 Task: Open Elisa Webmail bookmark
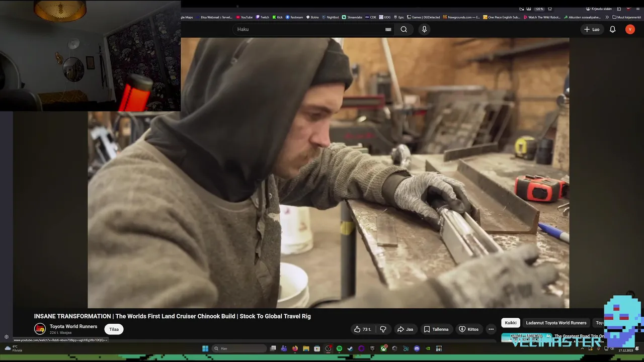click(214, 17)
